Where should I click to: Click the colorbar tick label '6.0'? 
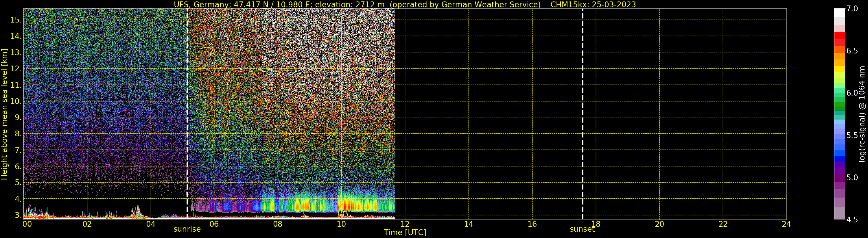[x=852, y=93]
